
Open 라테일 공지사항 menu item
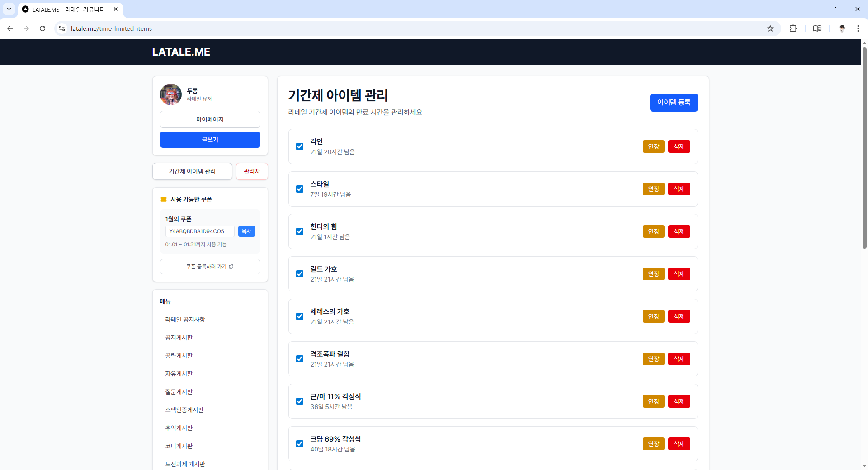point(185,320)
